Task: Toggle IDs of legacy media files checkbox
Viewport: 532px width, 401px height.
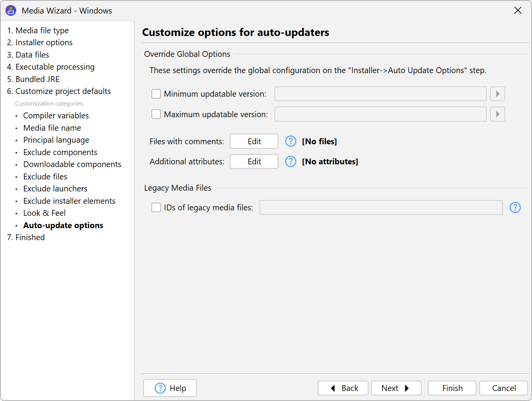Action: coord(156,208)
